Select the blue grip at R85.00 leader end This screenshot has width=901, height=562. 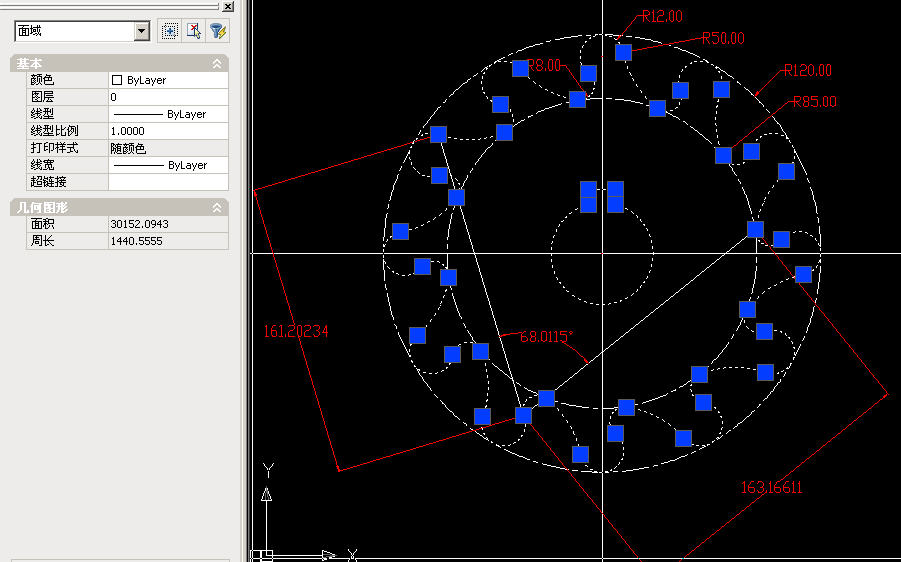point(723,155)
